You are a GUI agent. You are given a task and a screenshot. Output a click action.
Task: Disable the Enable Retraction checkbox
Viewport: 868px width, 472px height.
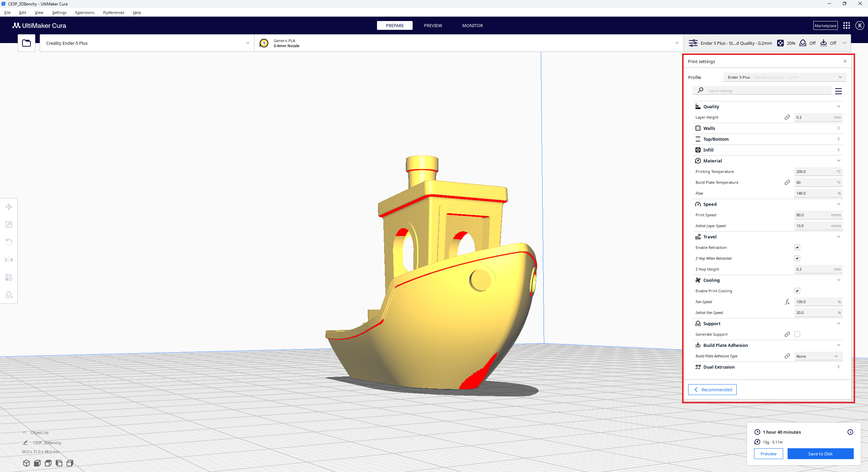coord(797,248)
